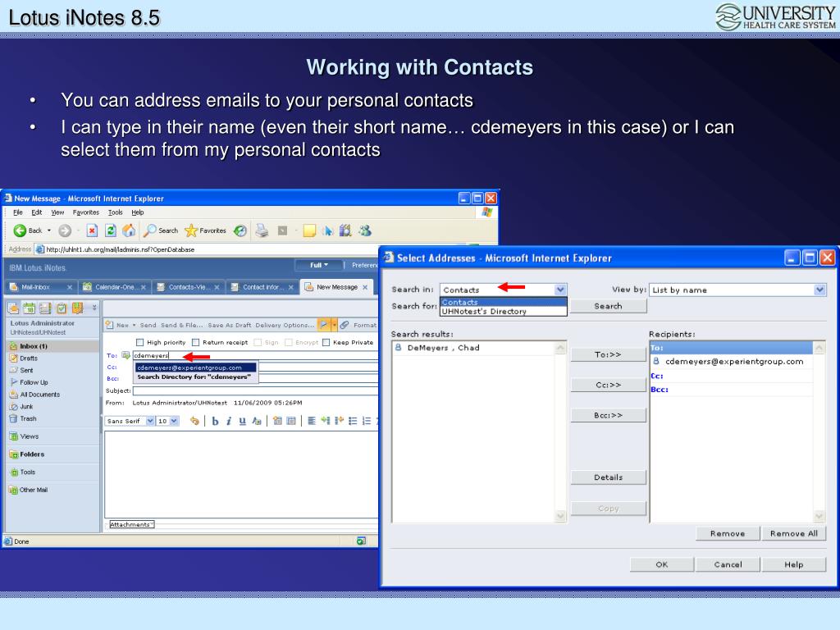Check the High priority checkbox
Viewport: 840px width, 630px height.
click(139, 342)
